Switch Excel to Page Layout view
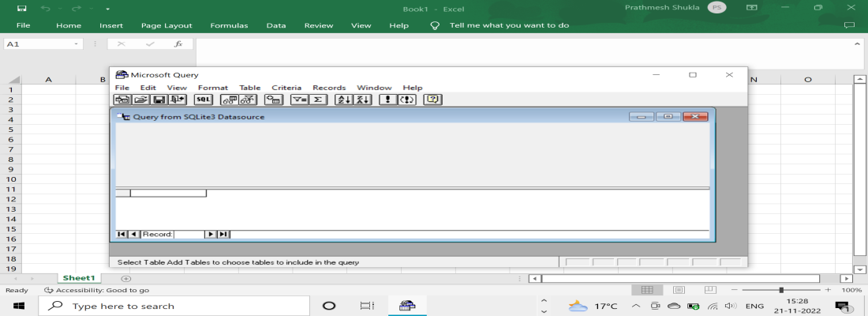This screenshot has height=316, width=868. pyautogui.click(x=679, y=290)
